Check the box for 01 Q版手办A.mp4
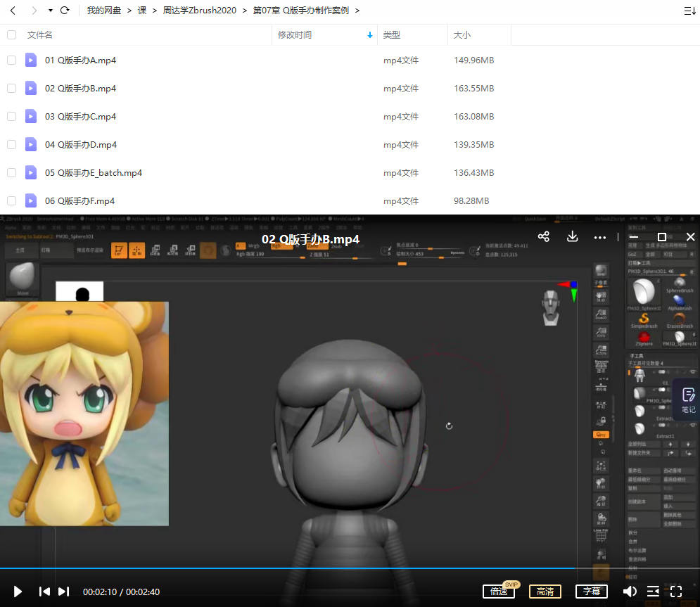 click(11, 60)
